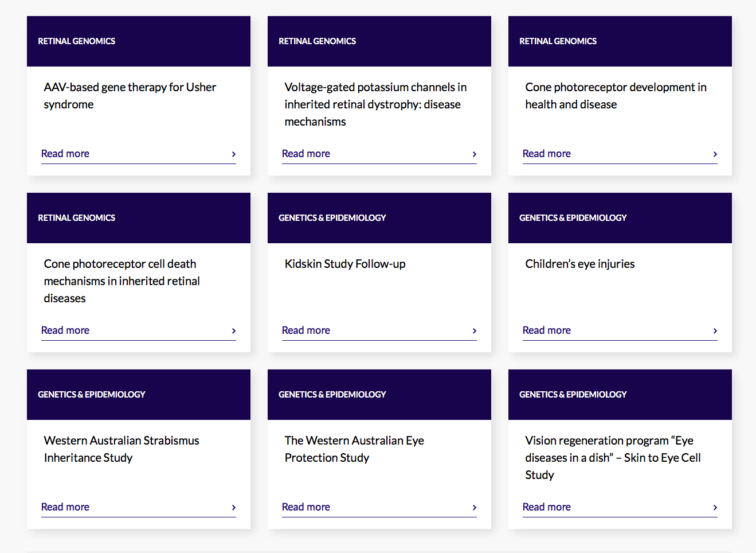Click arrow icon on Skin to Eye Cell Study card
Screen dimensions: 756x553
pos(715,508)
